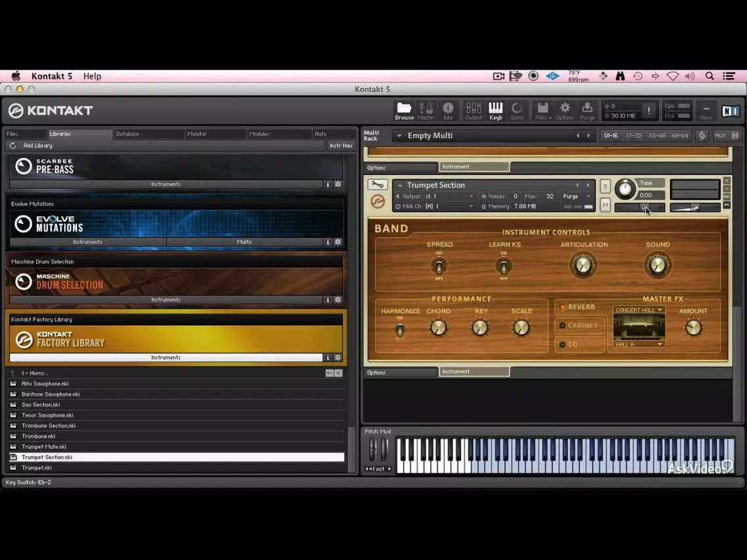Screen dimensions: 747x560
Task: Select rack page 17-32
Action: [634, 135]
